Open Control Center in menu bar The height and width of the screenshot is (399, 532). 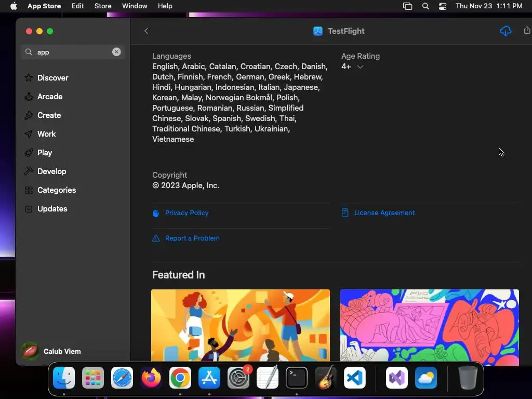[443, 6]
